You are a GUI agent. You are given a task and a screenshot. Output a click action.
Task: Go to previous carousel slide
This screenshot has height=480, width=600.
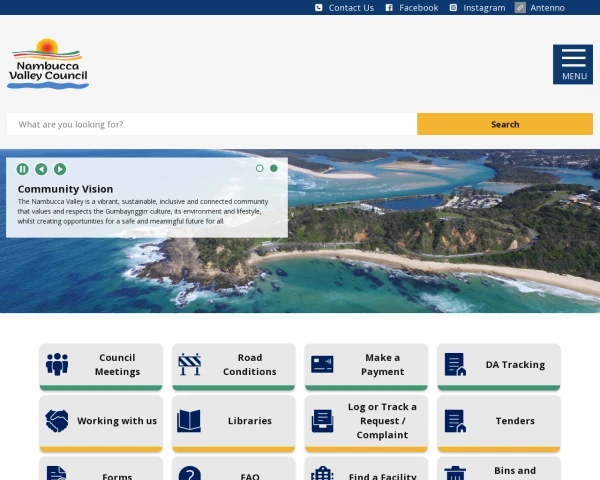click(x=41, y=169)
